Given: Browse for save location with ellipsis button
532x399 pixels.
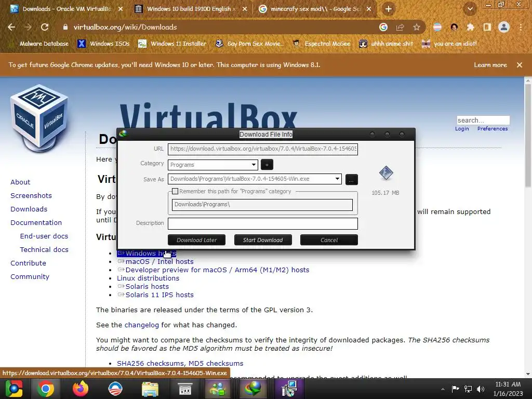Looking at the screenshot, I should click(x=352, y=179).
